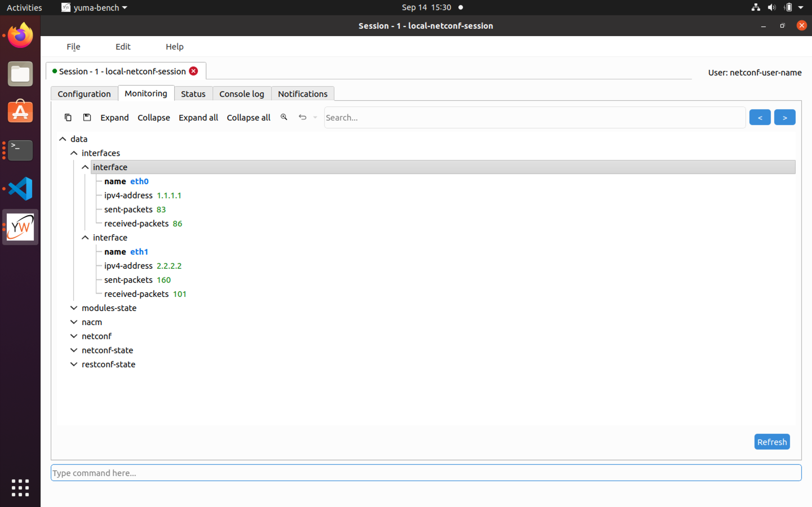Click the save icon next to copy
Image resolution: width=812 pixels, height=507 pixels.
click(87, 117)
